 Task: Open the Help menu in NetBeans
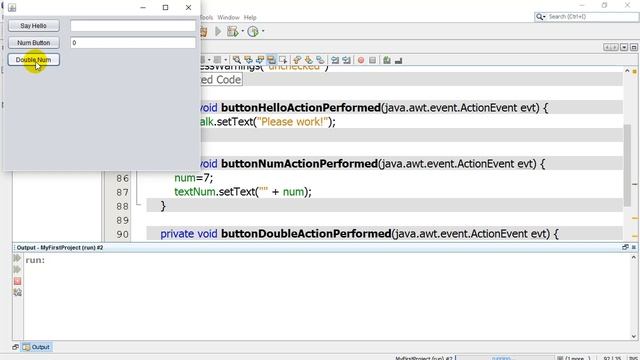point(250,18)
